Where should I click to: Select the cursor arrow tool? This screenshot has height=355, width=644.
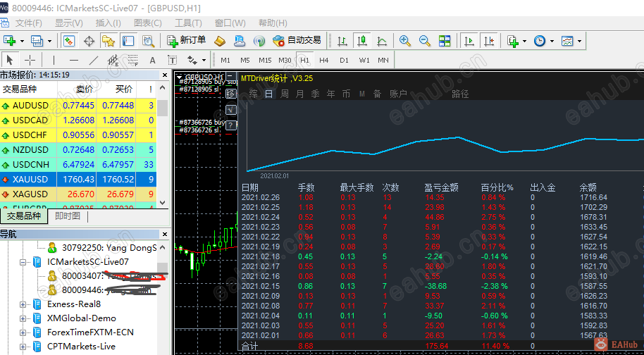click(x=10, y=61)
